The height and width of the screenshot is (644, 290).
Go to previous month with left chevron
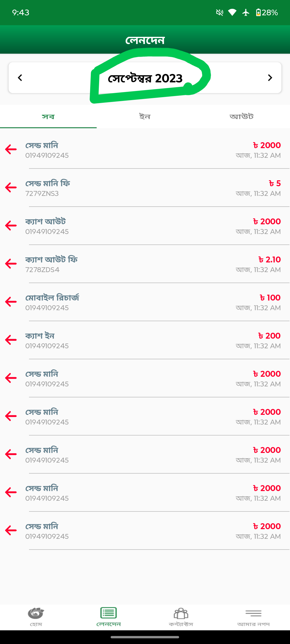20,78
